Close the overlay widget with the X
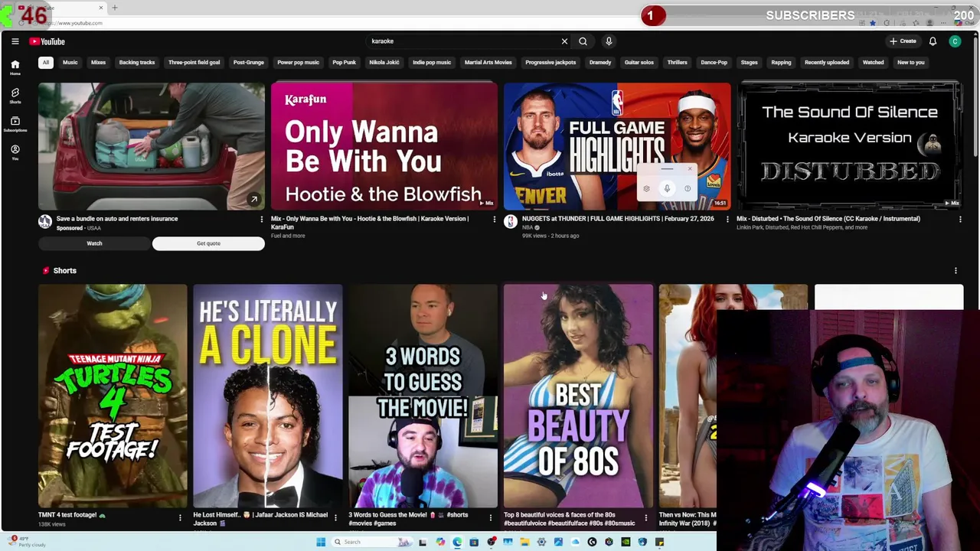The height and width of the screenshot is (551, 980). pos(689,169)
